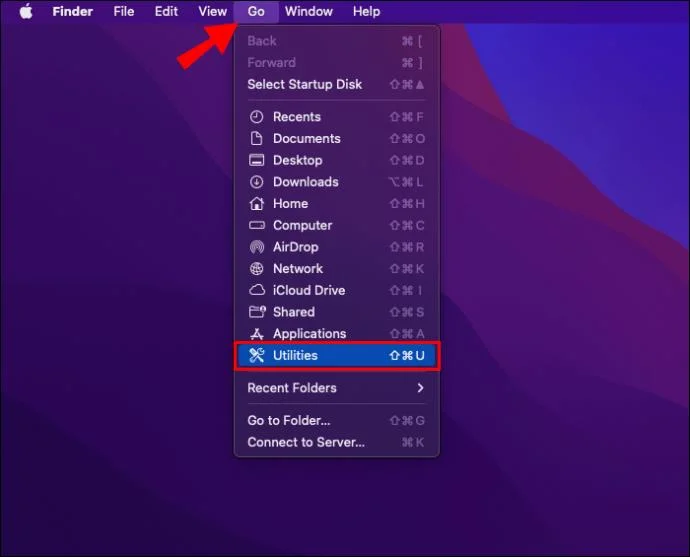Open the View menu
The image size is (690, 557).
pyautogui.click(x=213, y=11)
